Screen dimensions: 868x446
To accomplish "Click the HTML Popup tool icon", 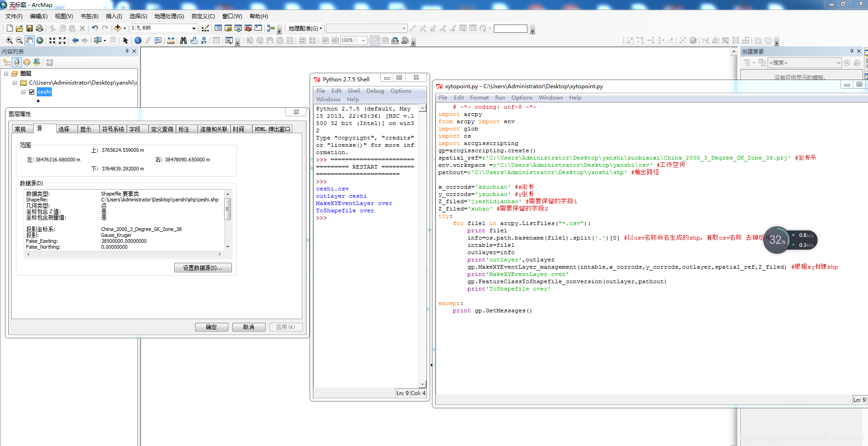I will coord(158,40).
